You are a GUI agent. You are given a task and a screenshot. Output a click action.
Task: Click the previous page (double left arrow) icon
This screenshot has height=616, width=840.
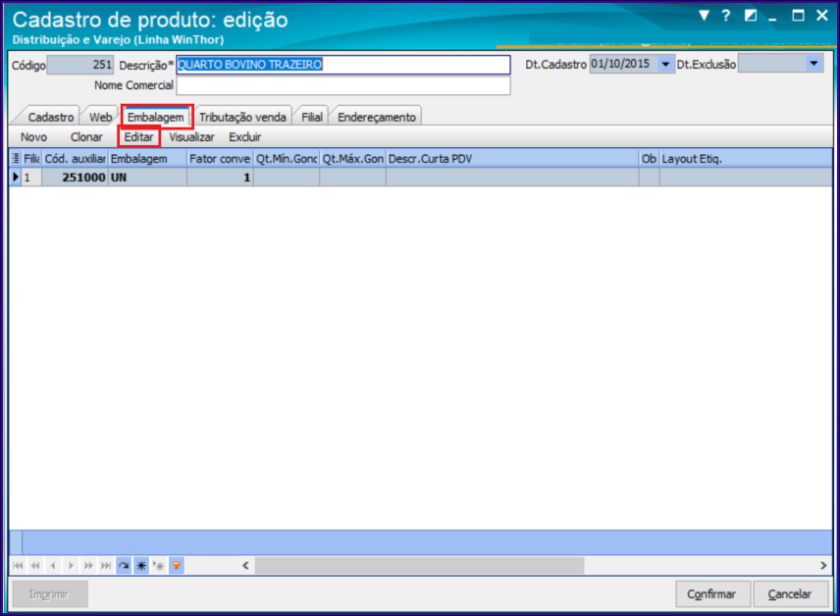[36, 566]
